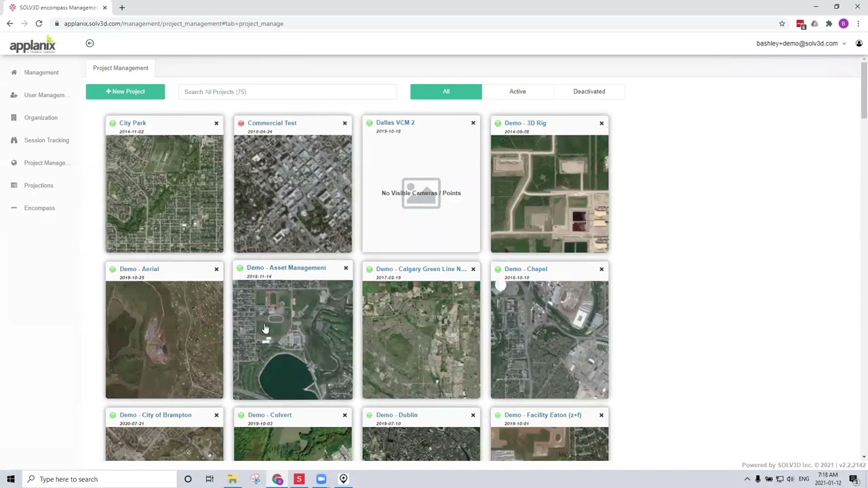Image resolution: width=868 pixels, height=488 pixels.
Task: Select the Project Management tab
Action: pos(121,68)
